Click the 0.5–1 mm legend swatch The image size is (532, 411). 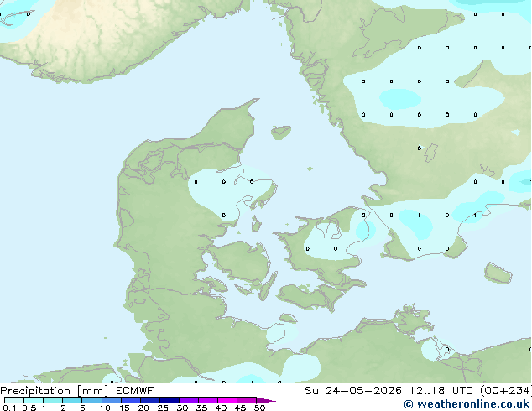(34, 400)
